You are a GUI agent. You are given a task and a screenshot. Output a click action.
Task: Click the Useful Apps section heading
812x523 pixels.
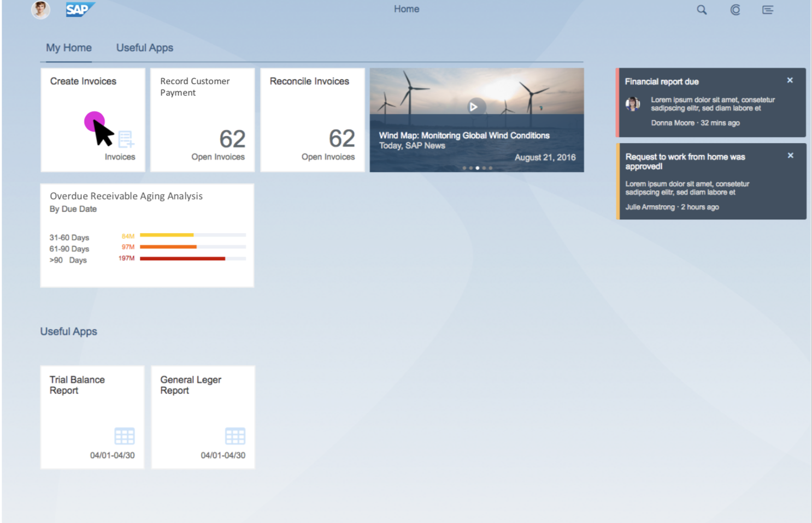[69, 331]
